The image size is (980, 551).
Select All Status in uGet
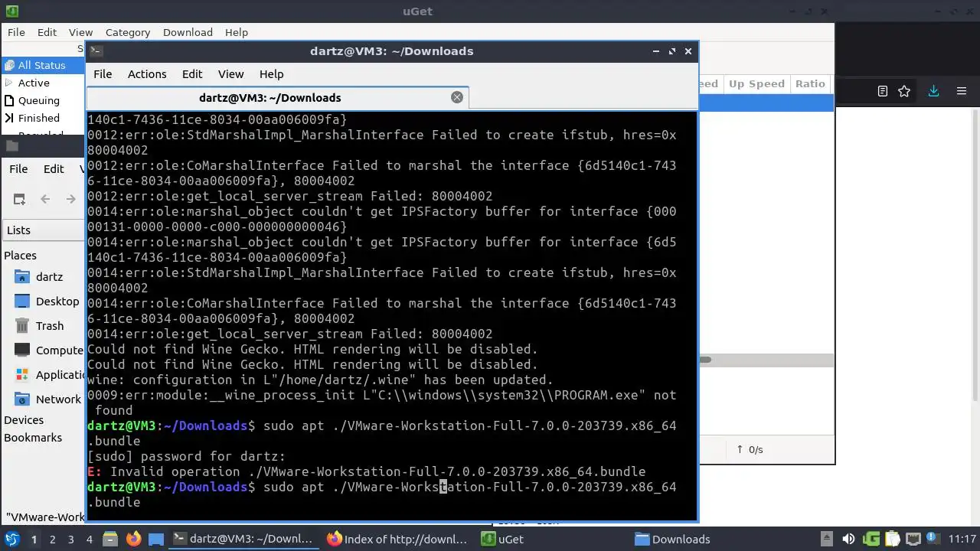44,65
